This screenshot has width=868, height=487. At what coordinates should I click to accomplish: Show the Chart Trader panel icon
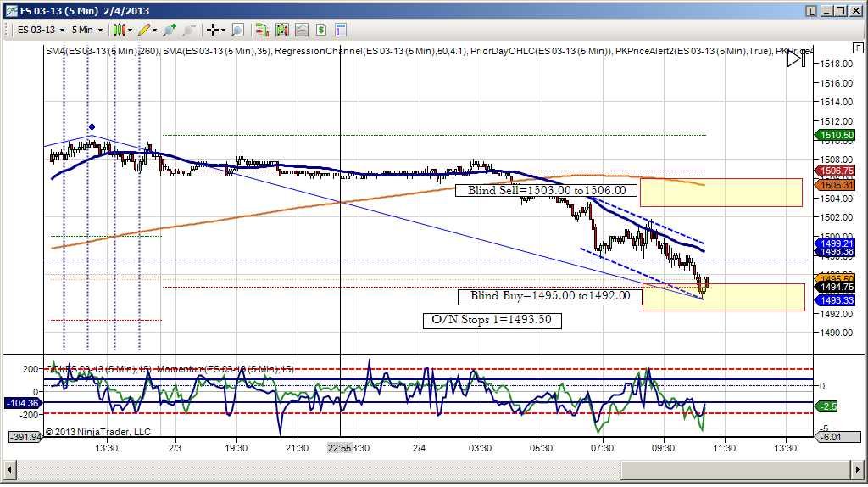[x=263, y=30]
